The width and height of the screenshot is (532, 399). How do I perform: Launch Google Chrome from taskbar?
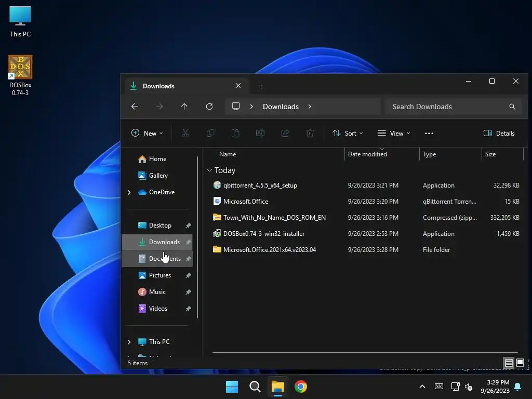301,387
